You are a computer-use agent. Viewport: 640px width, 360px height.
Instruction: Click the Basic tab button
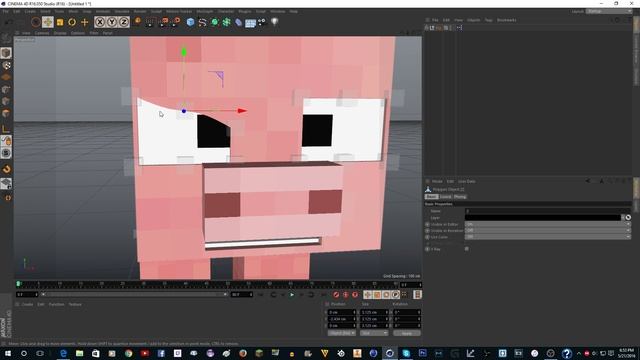[x=431, y=197]
